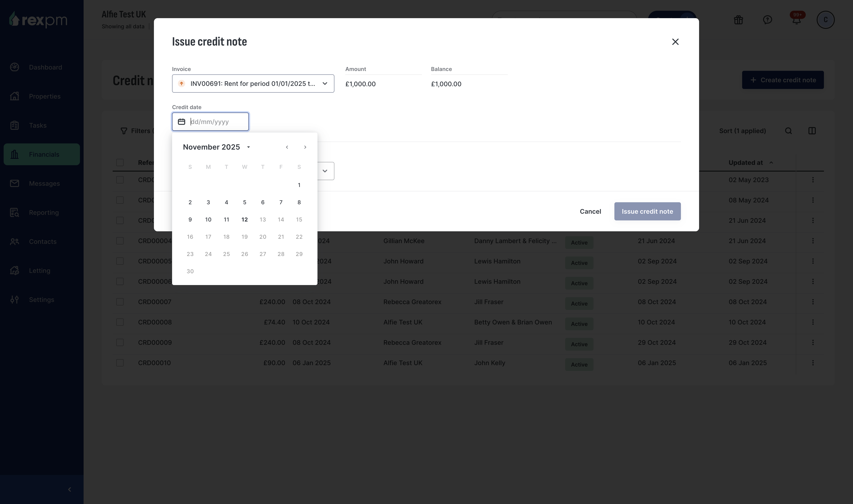Open row menu for CRD00007
Screen dimensions: 853x504
coord(812,302)
